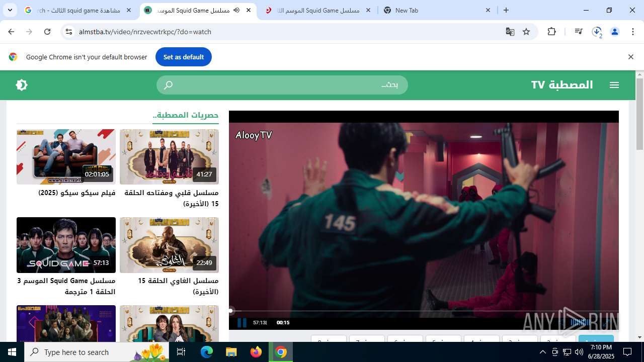Click the Set as default button

coord(183,57)
